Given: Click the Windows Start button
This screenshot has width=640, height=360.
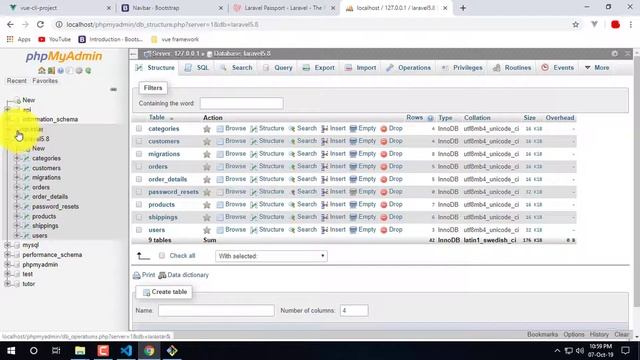Looking at the screenshot, I should tap(11, 351).
